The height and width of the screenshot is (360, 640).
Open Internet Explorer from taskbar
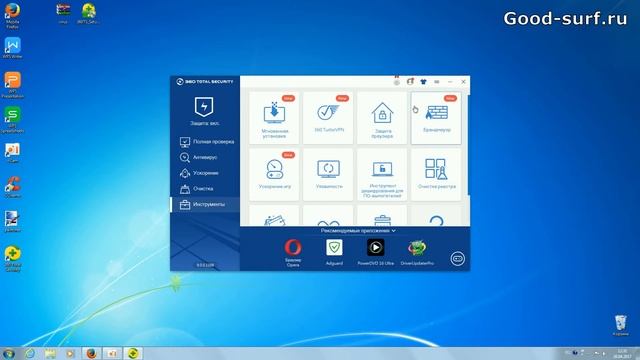pyautogui.click(x=30, y=353)
